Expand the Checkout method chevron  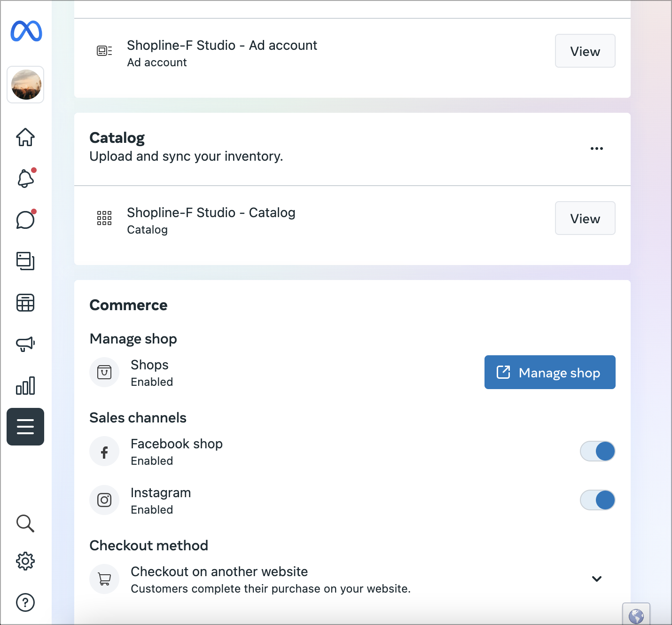597,579
